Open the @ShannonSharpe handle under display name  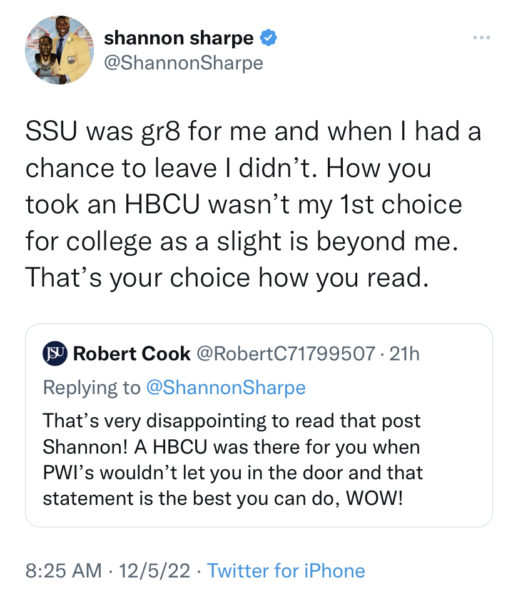tap(184, 63)
